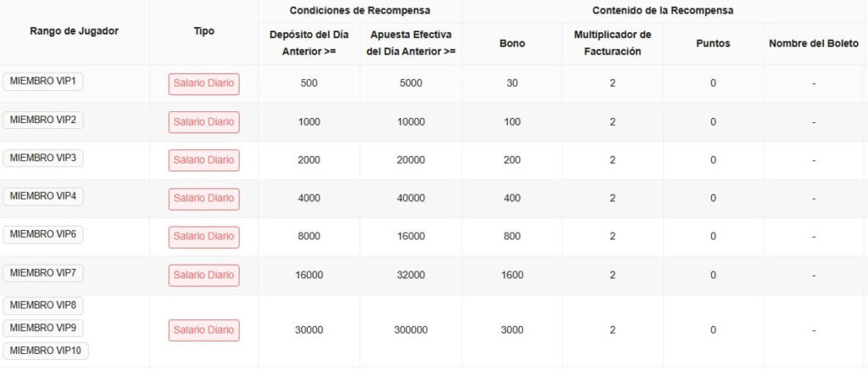Select the MIEMBRO VIP2 rank tag
The width and height of the screenshot is (868, 370).
[43, 120]
